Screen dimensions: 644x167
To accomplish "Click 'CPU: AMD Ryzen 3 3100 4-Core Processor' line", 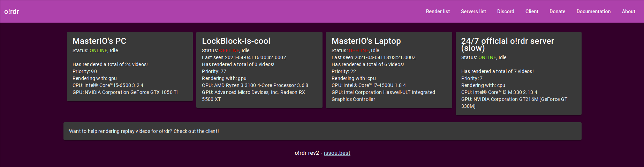I will tap(255, 85).
